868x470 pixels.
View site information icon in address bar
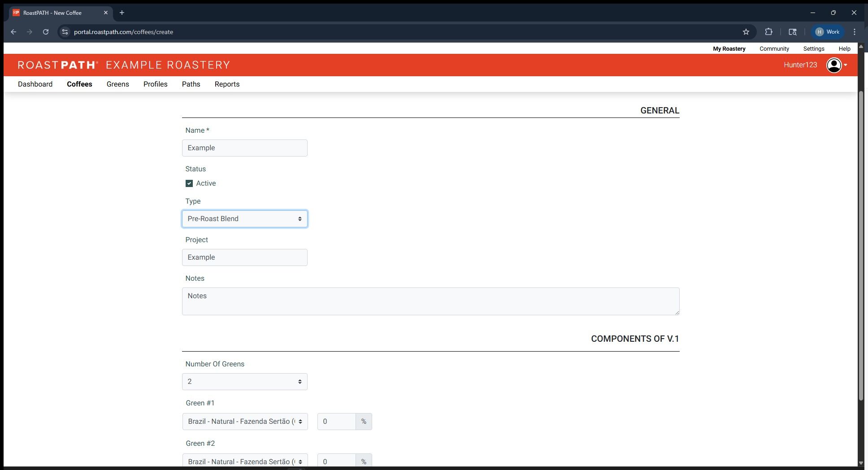coord(65,32)
